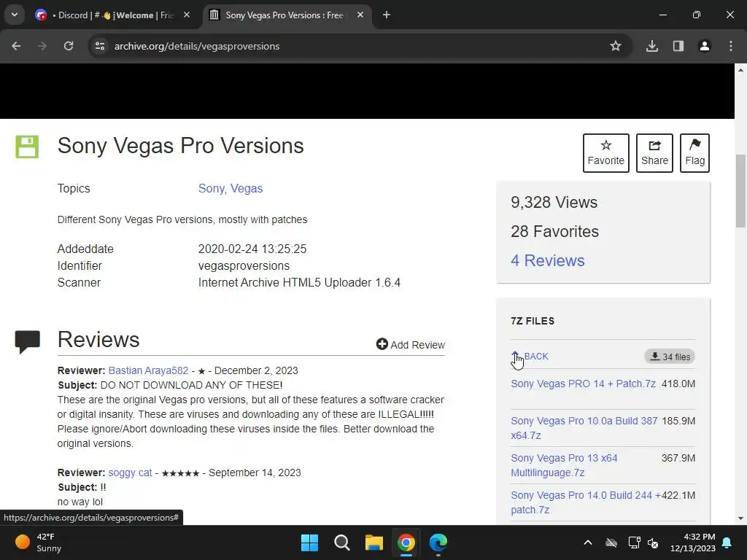Click the 28 Favorites text

coord(554,231)
